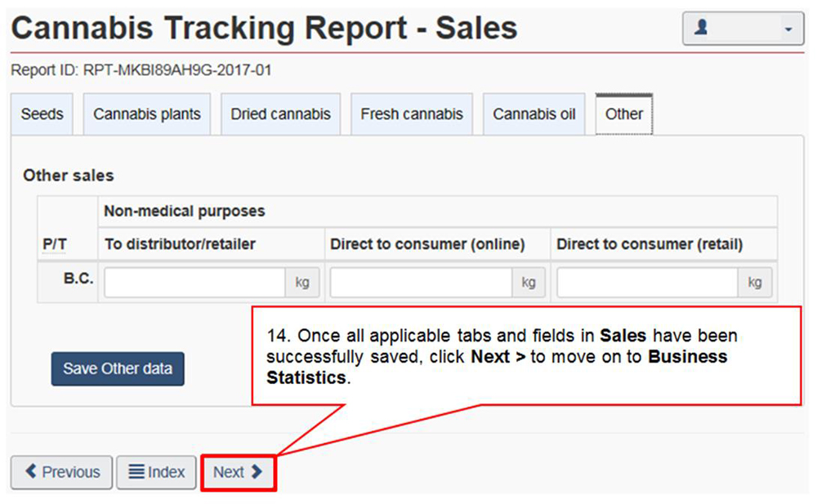The height and width of the screenshot is (504, 817).
Task: Open the Cannabis plants tab
Action: 147,114
